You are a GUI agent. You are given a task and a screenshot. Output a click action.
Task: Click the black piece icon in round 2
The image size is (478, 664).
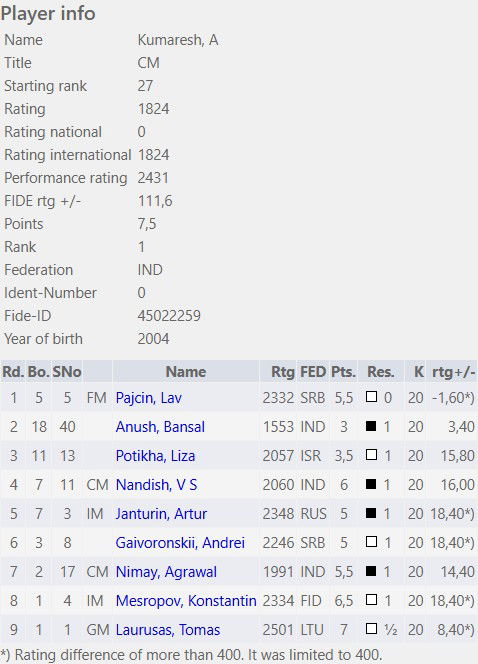click(x=371, y=426)
